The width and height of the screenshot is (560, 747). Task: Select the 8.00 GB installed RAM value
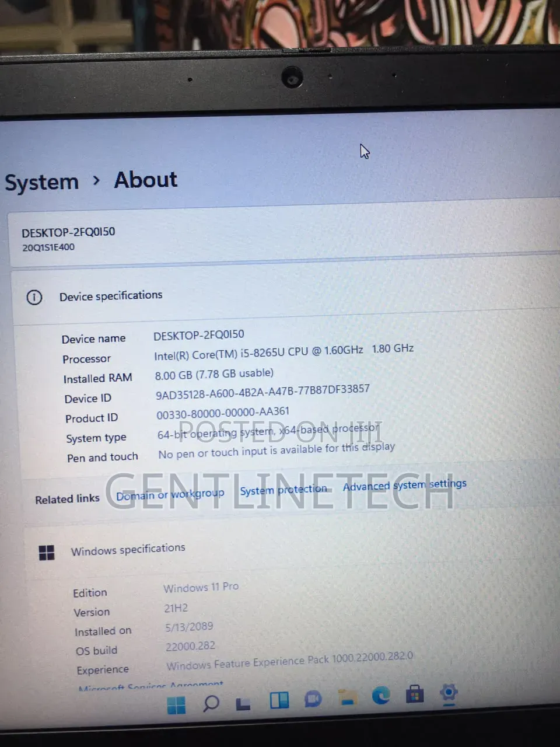[214, 374]
